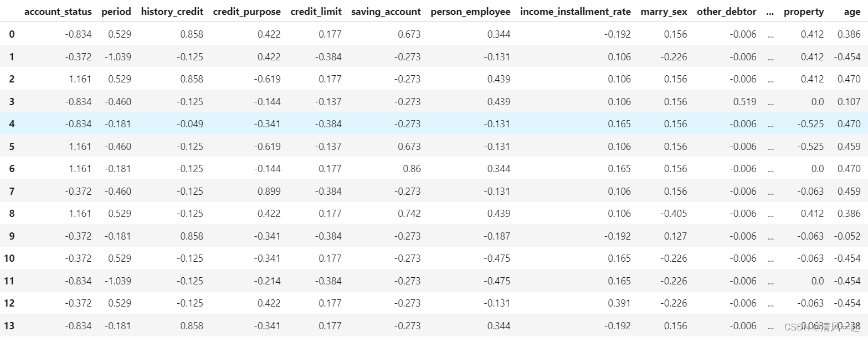The width and height of the screenshot is (868, 337).
Task: Click credit_limit value -0.137 in row 3
Action: [x=328, y=102]
